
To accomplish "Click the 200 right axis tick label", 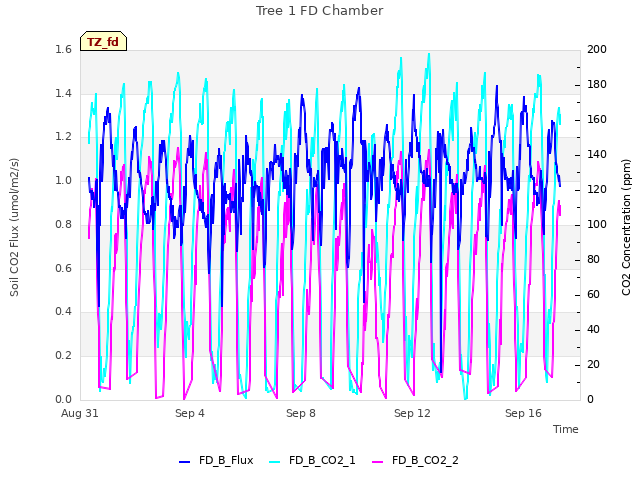I will coord(597,49).
